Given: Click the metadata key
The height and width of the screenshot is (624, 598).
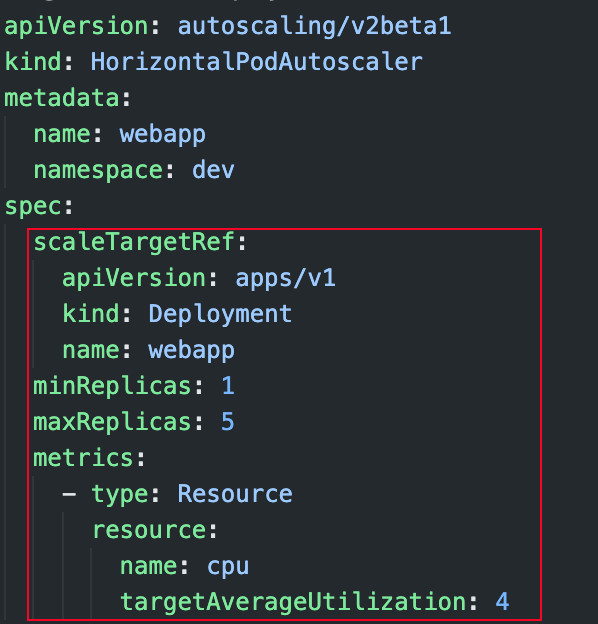Looking at the screenshot, I should (x=62, y=98).
